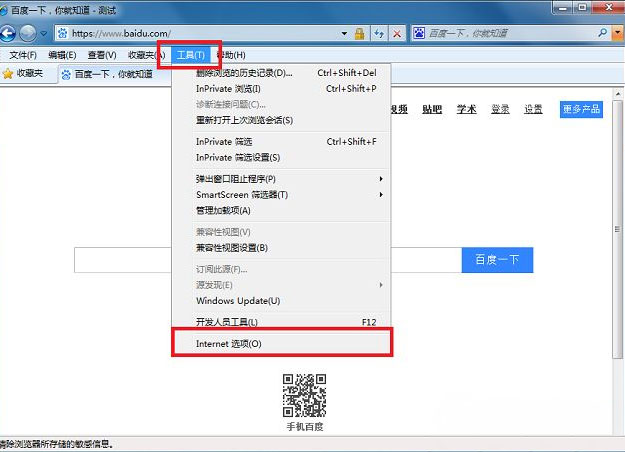Open the 编辑(E) menu
The width and height of the screenshot is (625, 452).
tap(62, 55)
